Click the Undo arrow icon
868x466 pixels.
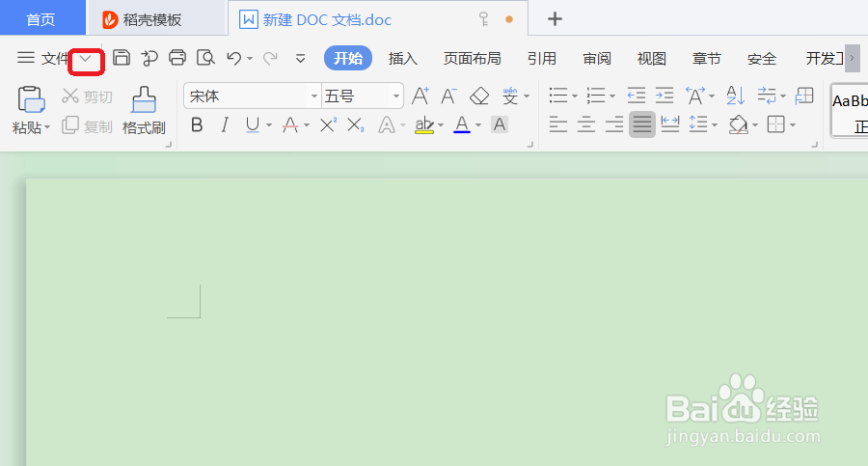coord(234,58)
